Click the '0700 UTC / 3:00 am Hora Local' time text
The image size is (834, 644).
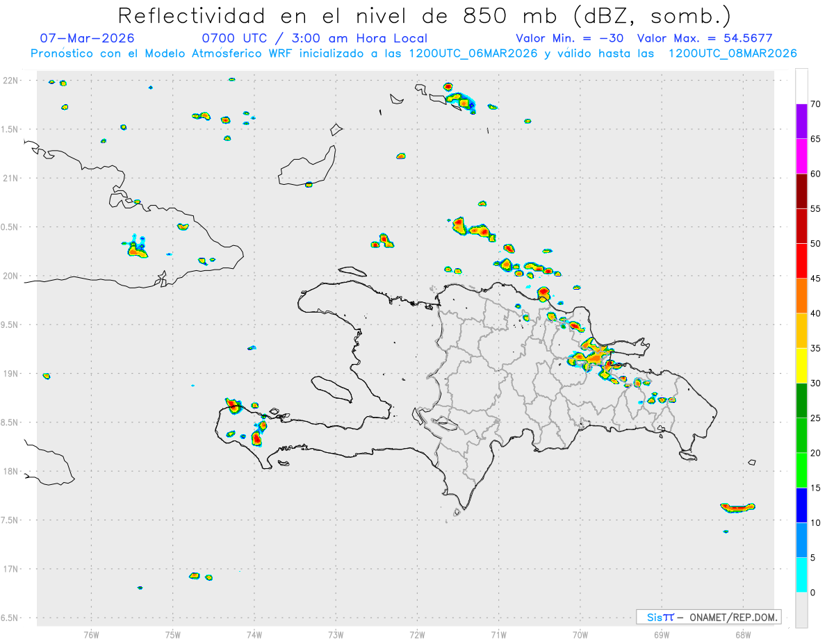315,38
